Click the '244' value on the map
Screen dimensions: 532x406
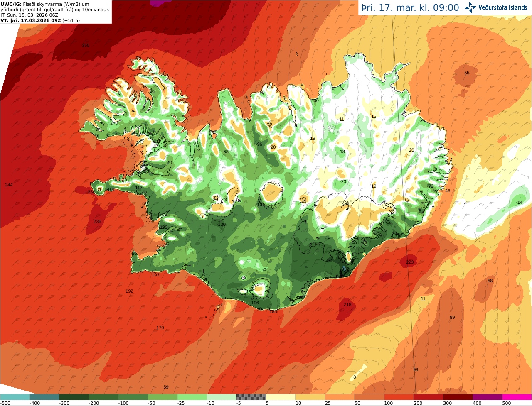(x=9, y=185)
